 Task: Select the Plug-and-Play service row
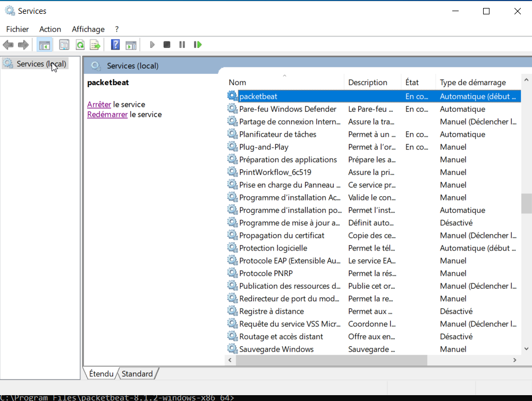[264, 147]
